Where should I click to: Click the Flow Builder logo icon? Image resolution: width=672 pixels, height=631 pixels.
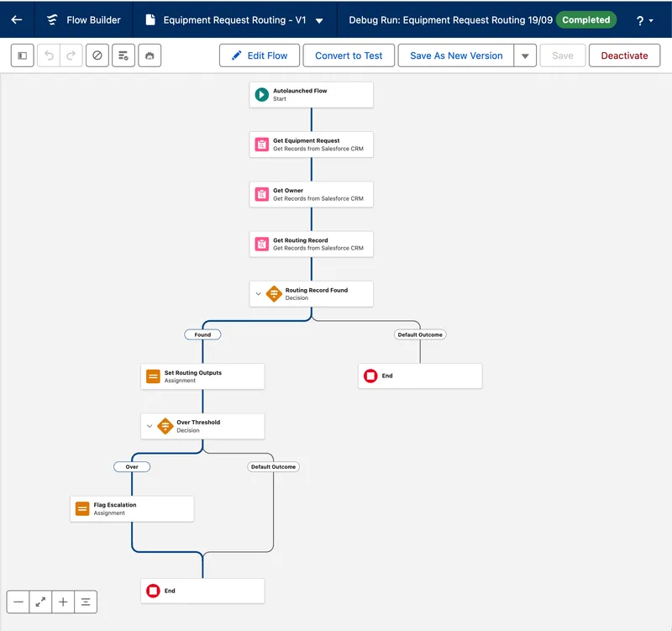(x=52, y=19)
